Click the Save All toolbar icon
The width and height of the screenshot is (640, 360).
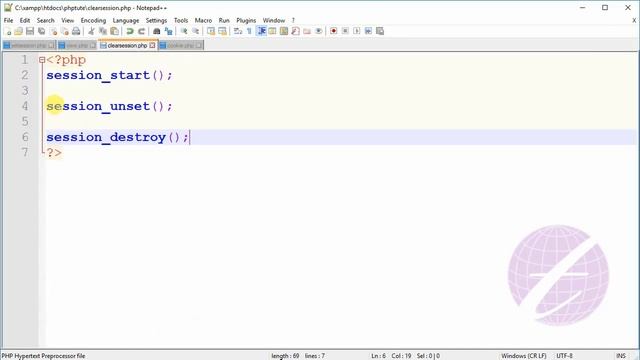pyautogui.click(x=41, y=31)
